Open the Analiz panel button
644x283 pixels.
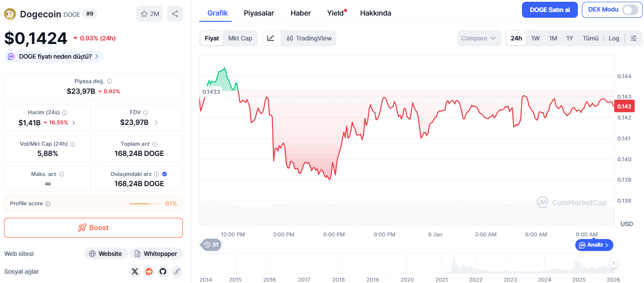(594, 245)
